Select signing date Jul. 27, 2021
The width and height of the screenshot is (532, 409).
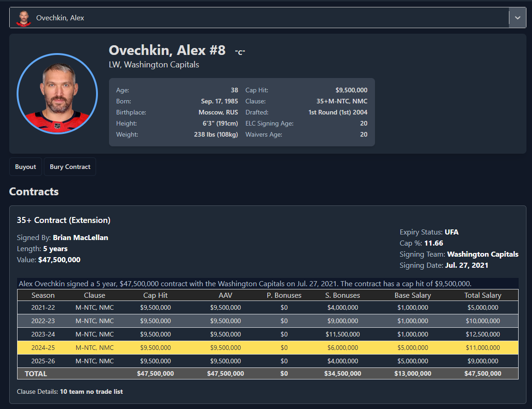tap(466, 265)
